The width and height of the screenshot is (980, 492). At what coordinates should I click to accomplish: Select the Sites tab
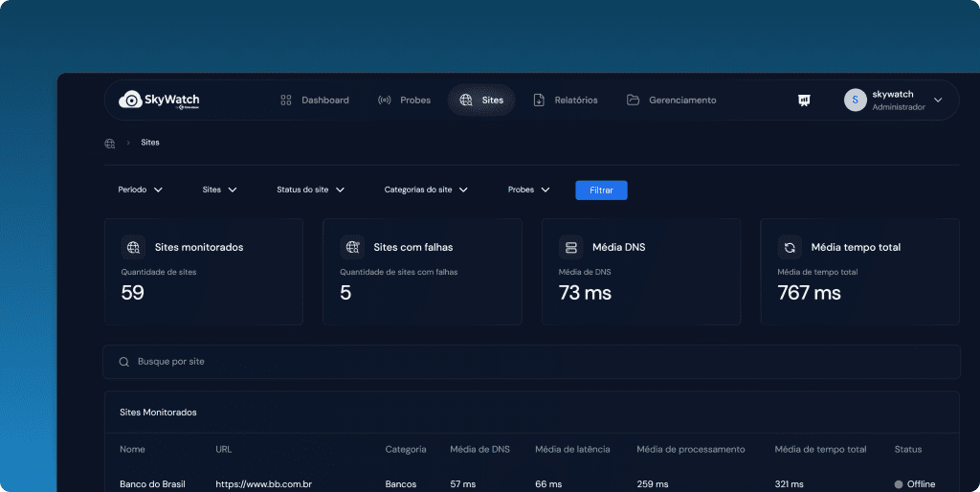tap(481, 100)
